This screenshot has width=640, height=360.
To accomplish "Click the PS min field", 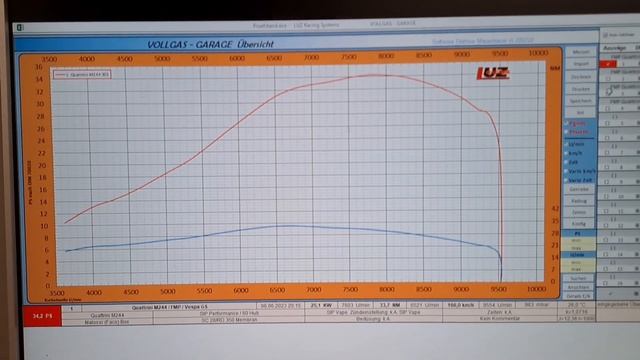I will pyautogui.click(x=578, y=241).
